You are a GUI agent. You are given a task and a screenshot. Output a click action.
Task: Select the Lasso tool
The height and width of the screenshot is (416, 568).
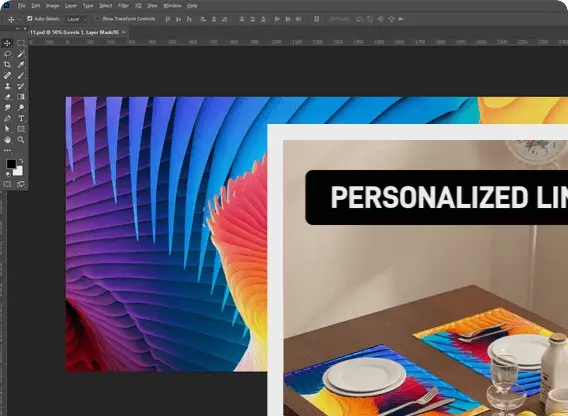click(x=7, y=54)
